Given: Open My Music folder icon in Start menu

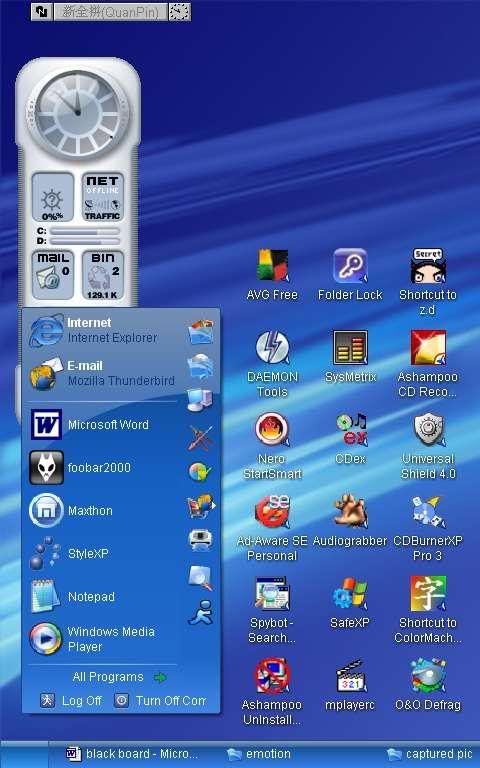Looking at the screenshot, I should point(200,367).
